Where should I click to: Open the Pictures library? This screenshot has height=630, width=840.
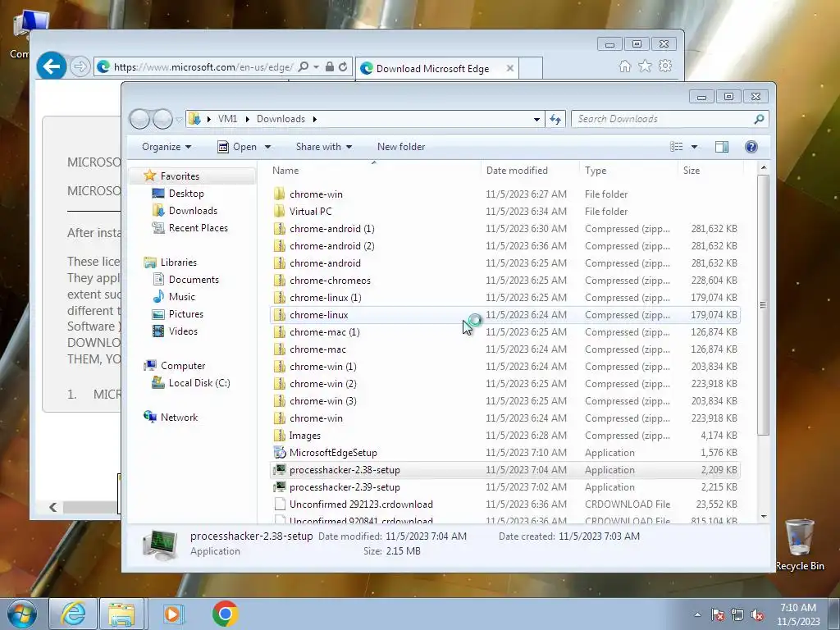(x=186, y=314)
